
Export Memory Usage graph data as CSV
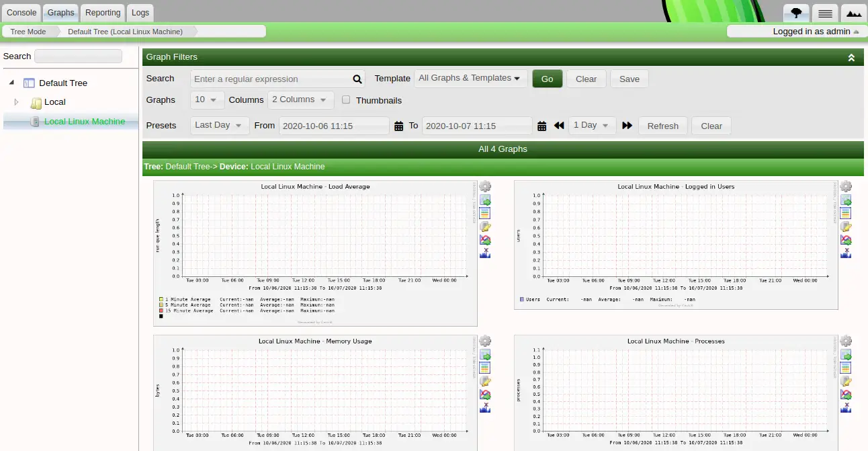[485, 355]
